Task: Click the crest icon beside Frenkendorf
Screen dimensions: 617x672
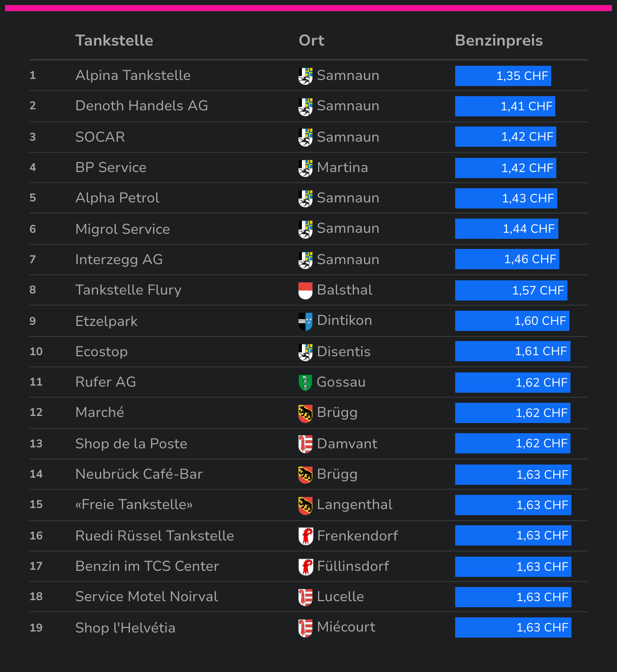Action: tap(305, 536)
